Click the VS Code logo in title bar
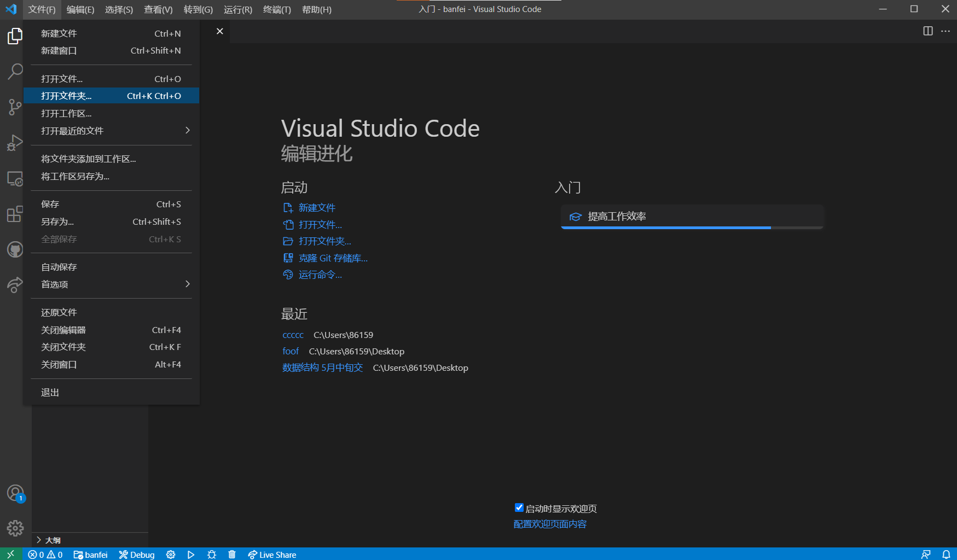The image size is (957, 560). tap(11, 9)
